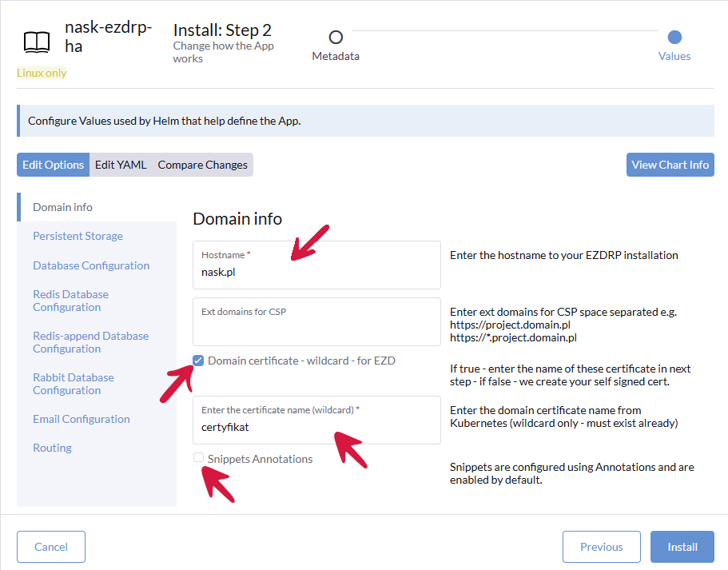Open the Email Configuration section
Screen dimensions: 728x570
pyautogui.click(x=81, y=419)
